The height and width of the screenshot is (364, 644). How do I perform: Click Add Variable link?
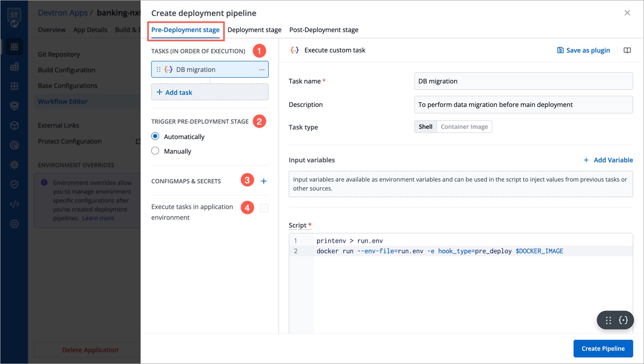608,160
